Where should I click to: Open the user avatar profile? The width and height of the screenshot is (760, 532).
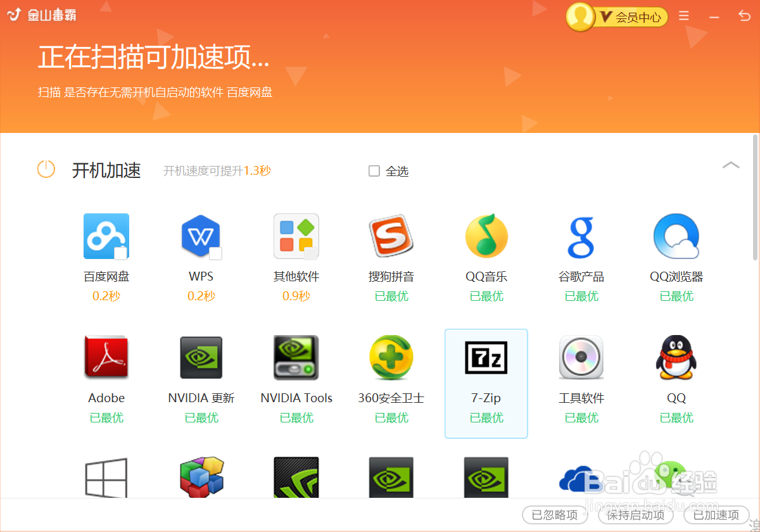pos(579,16)
